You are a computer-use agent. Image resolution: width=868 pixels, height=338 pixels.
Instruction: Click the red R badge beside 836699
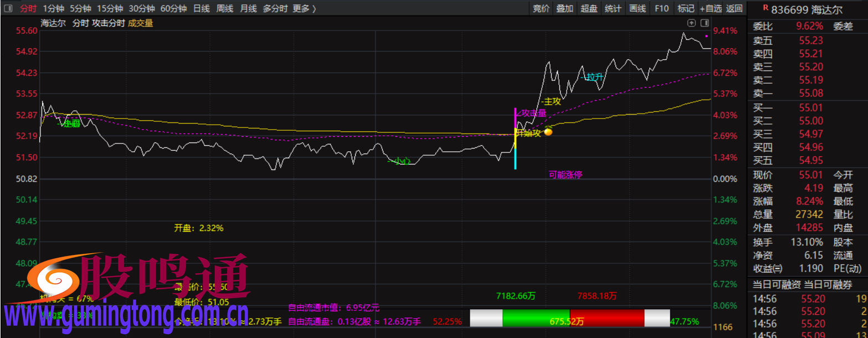(x=765, y=8)
